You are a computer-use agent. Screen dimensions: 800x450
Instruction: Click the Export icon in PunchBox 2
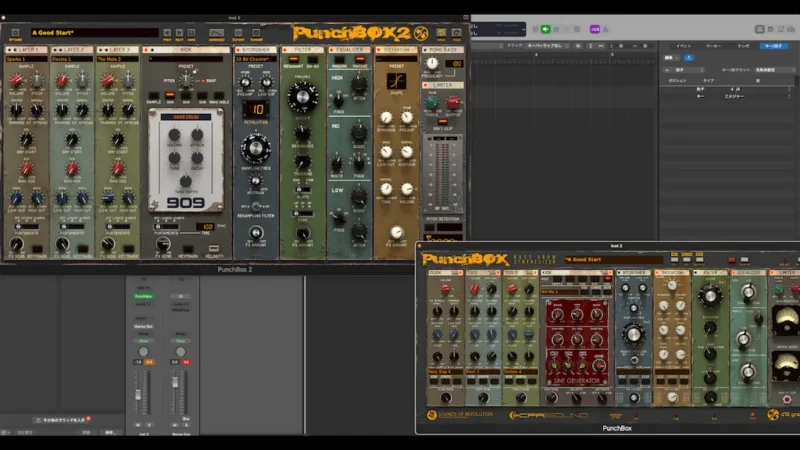(238, 33)
